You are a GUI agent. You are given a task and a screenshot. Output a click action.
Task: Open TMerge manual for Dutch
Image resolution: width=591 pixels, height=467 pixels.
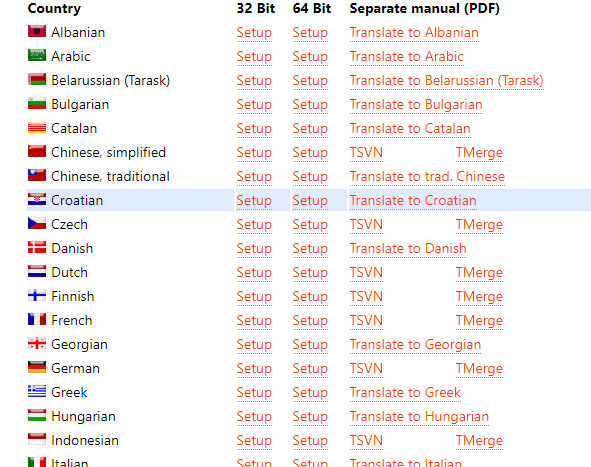pyautogui.click(x=479, y=273)
